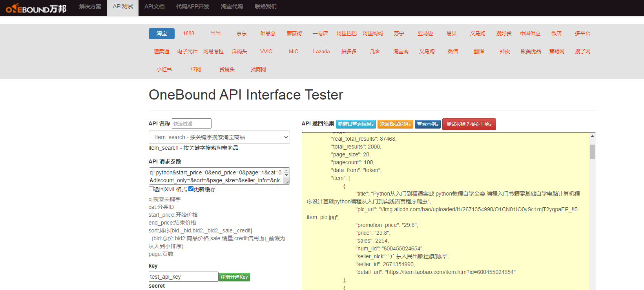
Task: Select the 找商网 platform link
Action: (259, 70)
